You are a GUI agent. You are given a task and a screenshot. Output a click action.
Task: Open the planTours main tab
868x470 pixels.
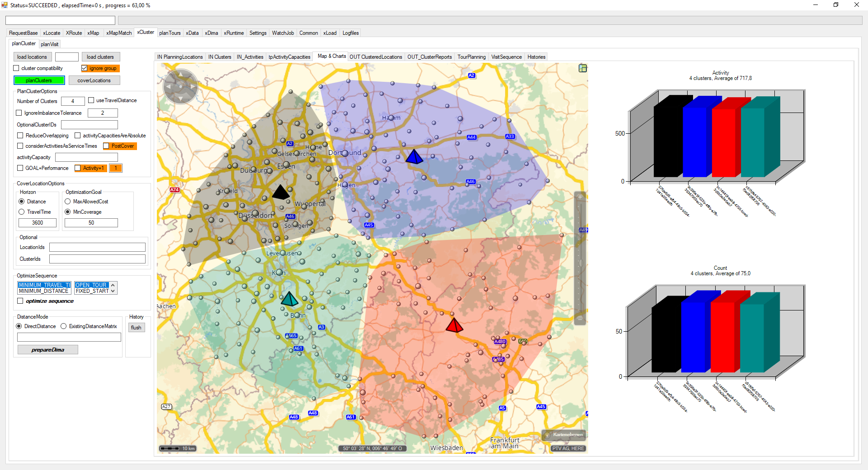[x=170, y=33]
